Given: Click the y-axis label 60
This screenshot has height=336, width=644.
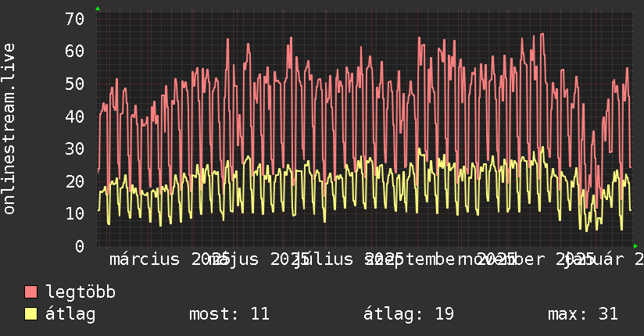Looking at the screenshot, I should coord(75,52).
